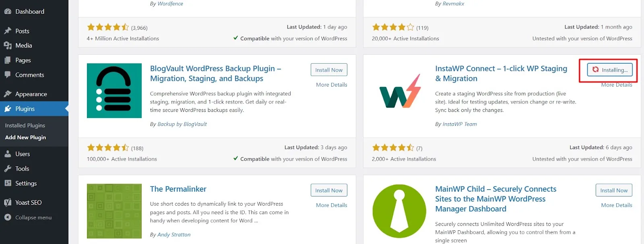Click the Dashboard icon in the sidebar
644x244 pixels.
click(8, 12)
